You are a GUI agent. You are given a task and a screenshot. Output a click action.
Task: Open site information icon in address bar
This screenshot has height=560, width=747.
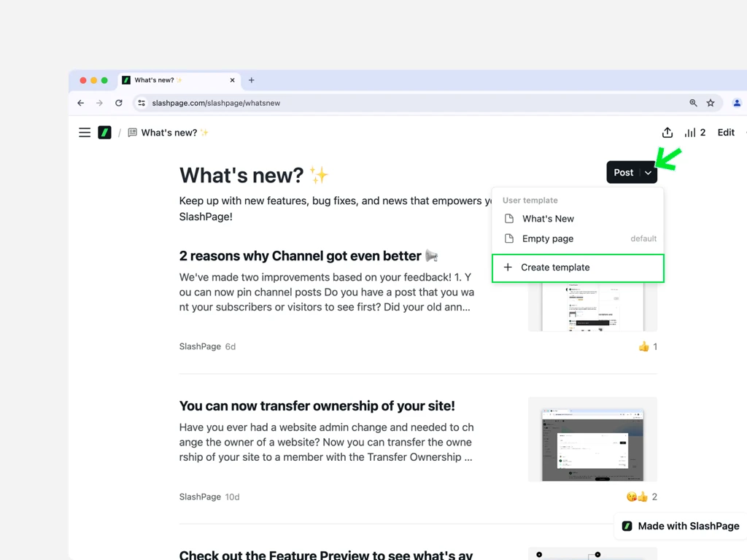(142, 103)
